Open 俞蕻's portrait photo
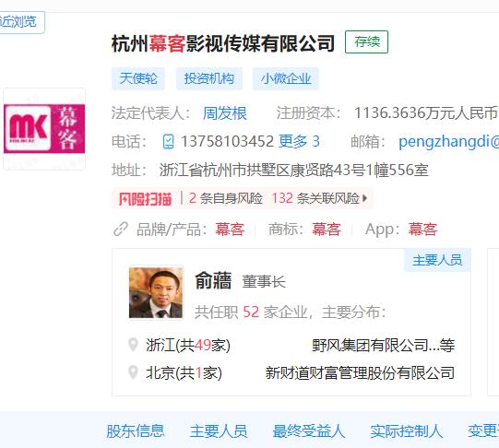 [156, 293]
